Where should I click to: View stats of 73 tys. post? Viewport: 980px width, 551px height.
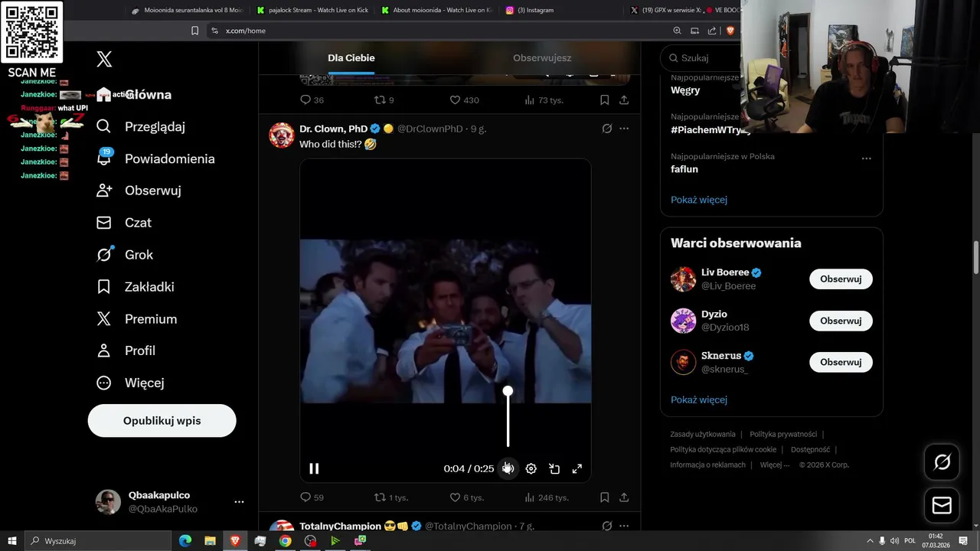544,100
